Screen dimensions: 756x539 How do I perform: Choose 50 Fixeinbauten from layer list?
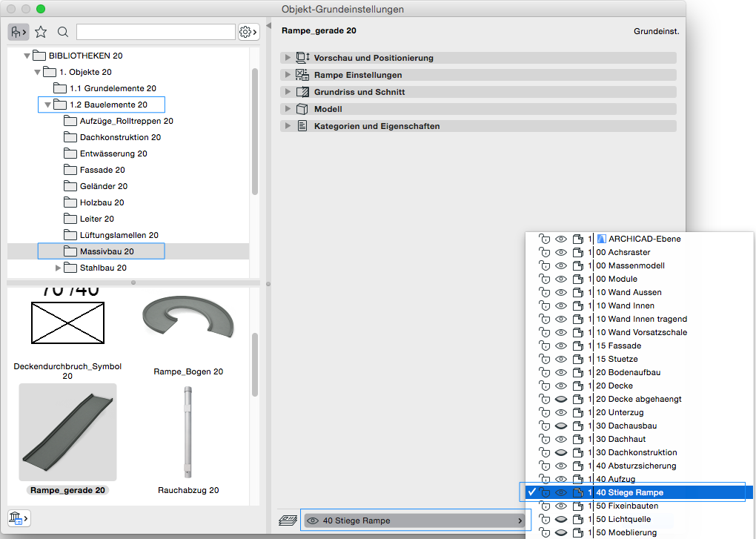point(628,506)
